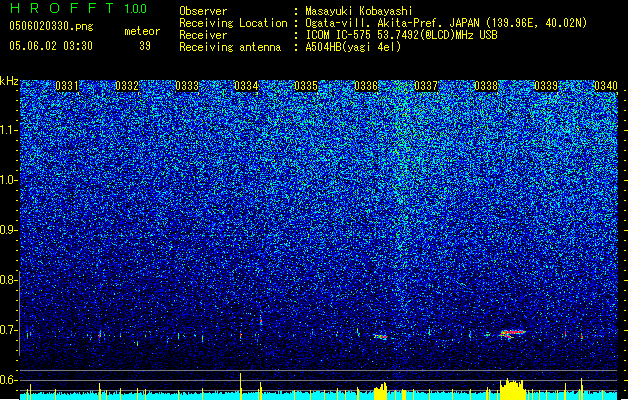Click the 0.9 kHz axis label
The width and height of the screenshot is (629, 400).
click(8, 230)
